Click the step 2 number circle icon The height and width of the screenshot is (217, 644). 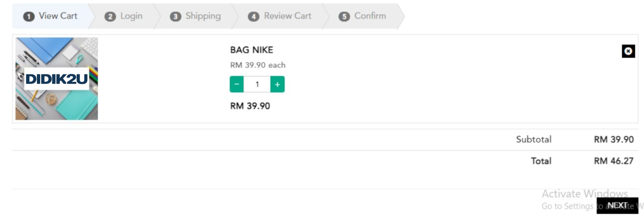point(110,16)
